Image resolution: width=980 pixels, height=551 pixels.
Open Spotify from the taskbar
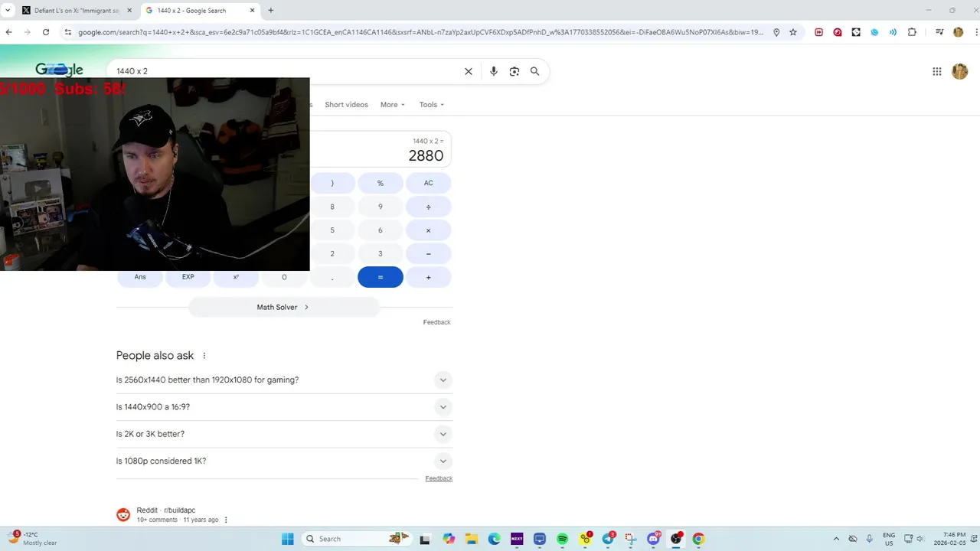(x=562, y=539)
